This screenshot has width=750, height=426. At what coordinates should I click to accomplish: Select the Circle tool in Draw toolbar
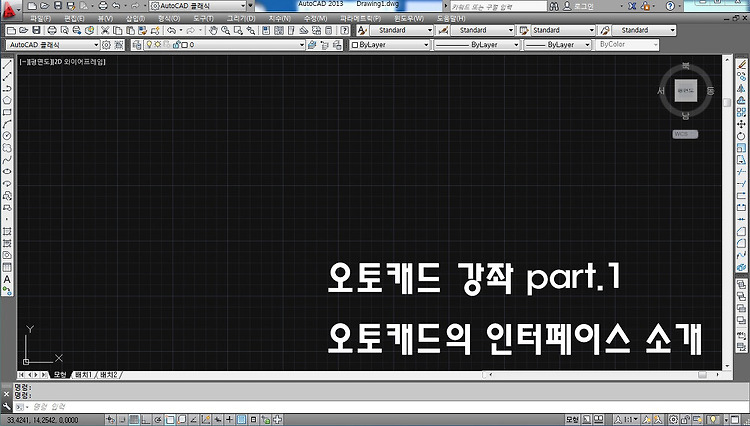[x=7, y=136]
